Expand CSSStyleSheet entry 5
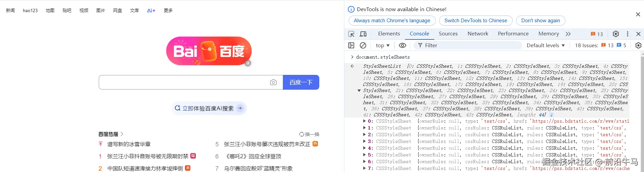This screenshot has width=644, height=172. pos(364,155)
